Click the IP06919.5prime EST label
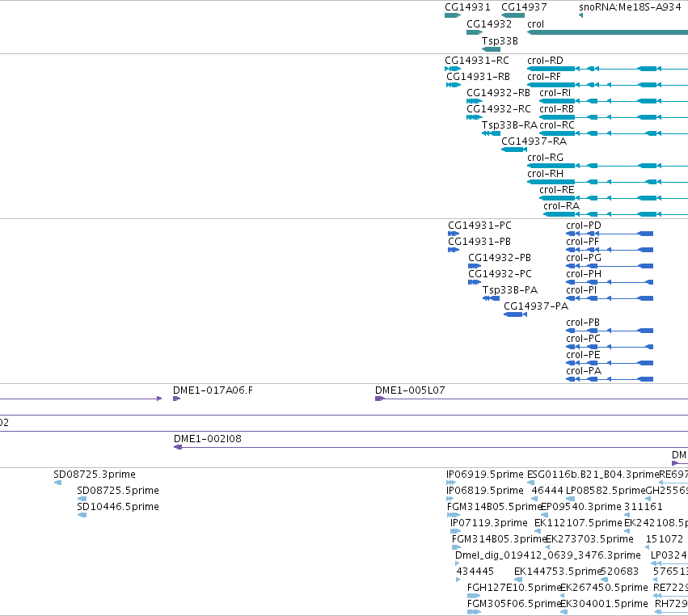The image size is (688, 616). coord(485,475)
